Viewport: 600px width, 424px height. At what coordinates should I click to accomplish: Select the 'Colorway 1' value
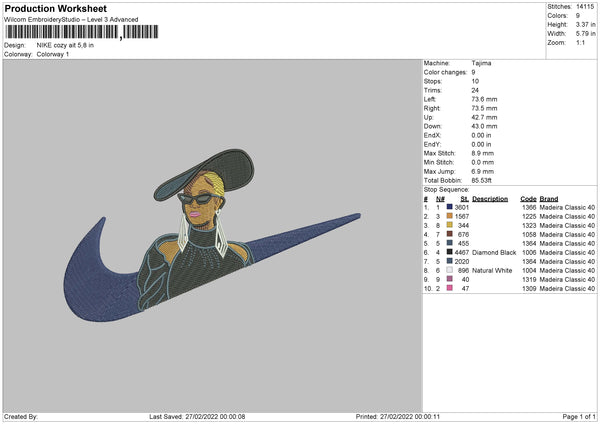(x=53, y=54)
